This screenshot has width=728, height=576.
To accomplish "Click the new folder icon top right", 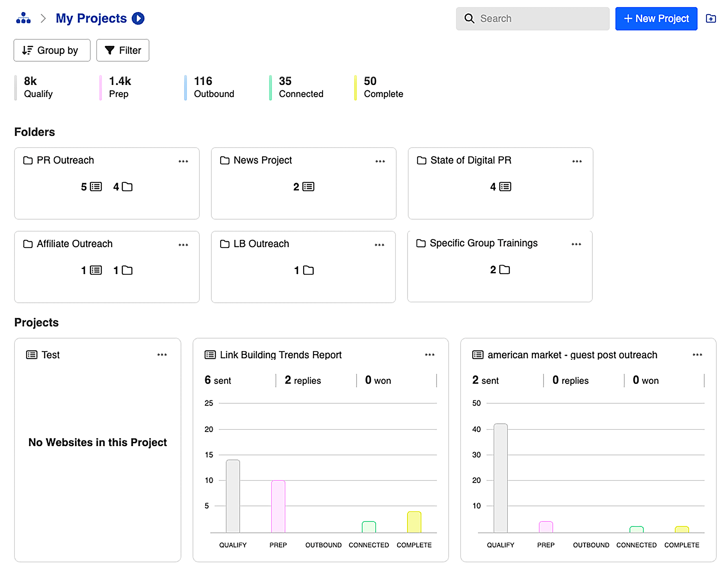I will tap(711, 19).
